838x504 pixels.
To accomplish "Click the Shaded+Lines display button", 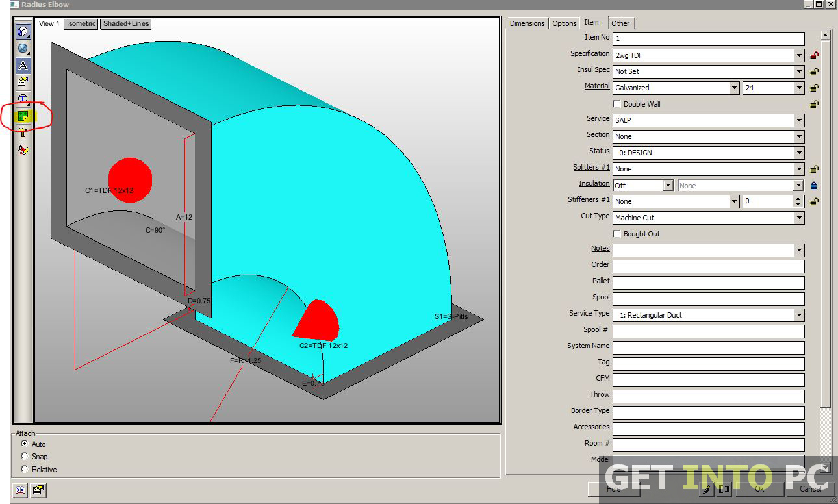I will click(126, 23).
